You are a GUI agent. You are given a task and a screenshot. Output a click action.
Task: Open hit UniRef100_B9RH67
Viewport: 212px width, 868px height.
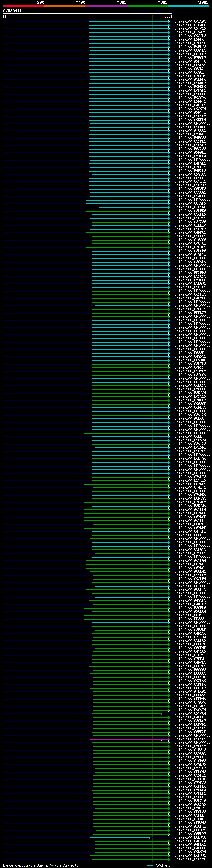(x=190, y=40)
